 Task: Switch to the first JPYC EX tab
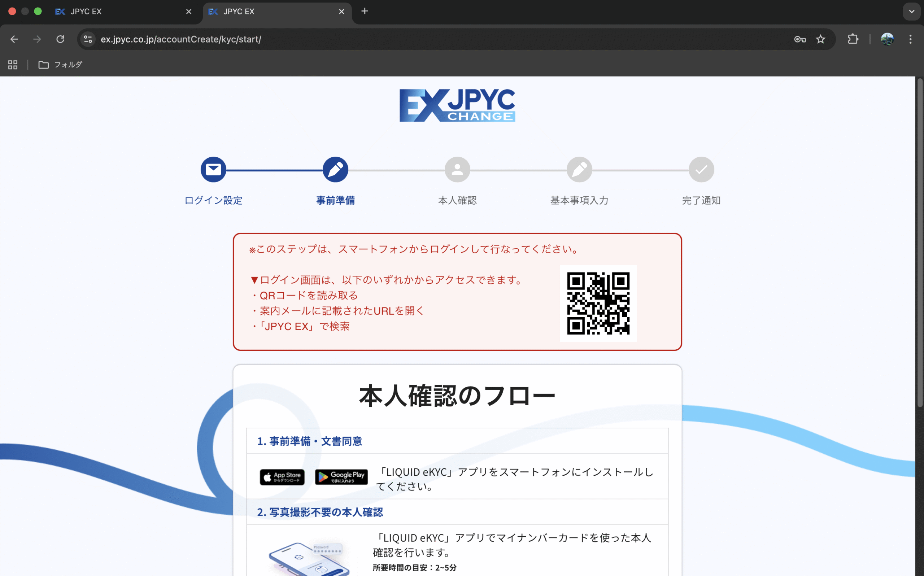coord(122,12)
